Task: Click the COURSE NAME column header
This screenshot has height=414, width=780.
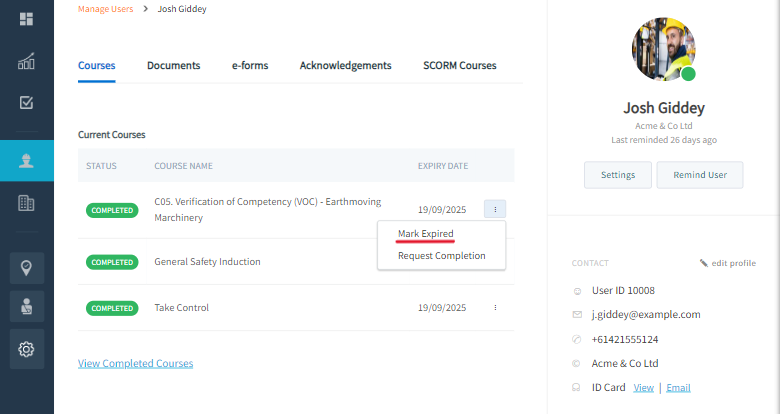Action: [x=183, y=166]
